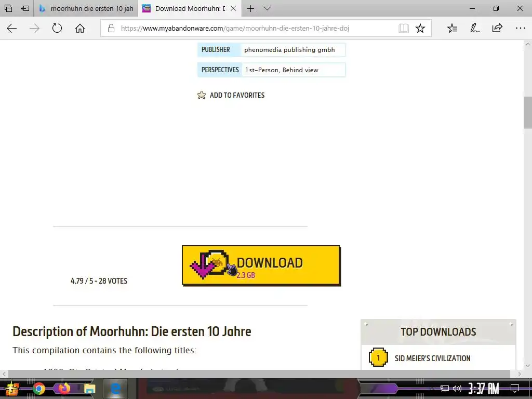Viewport: 532px width, 399px height.
Task: Open a new tab with the plus button
Action: [x=250, y=8]
